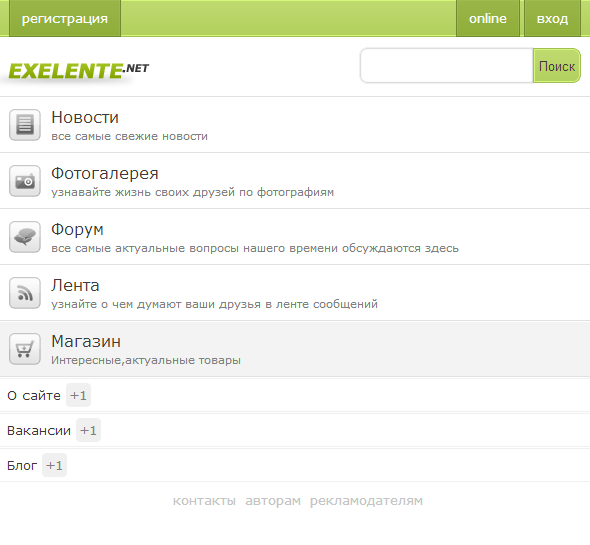The image size is (590, 545).
Task: Click the Лента RSS feed icon
Action: point(25,293)
